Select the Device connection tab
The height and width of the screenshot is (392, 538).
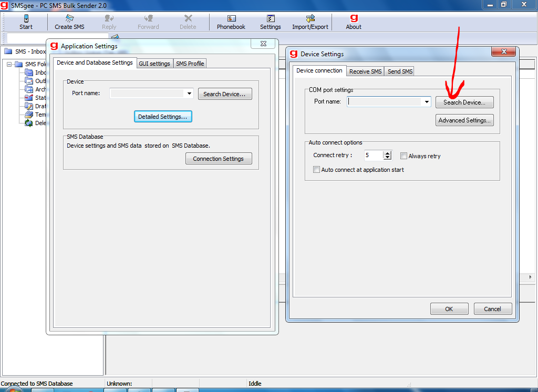point(319,70)
